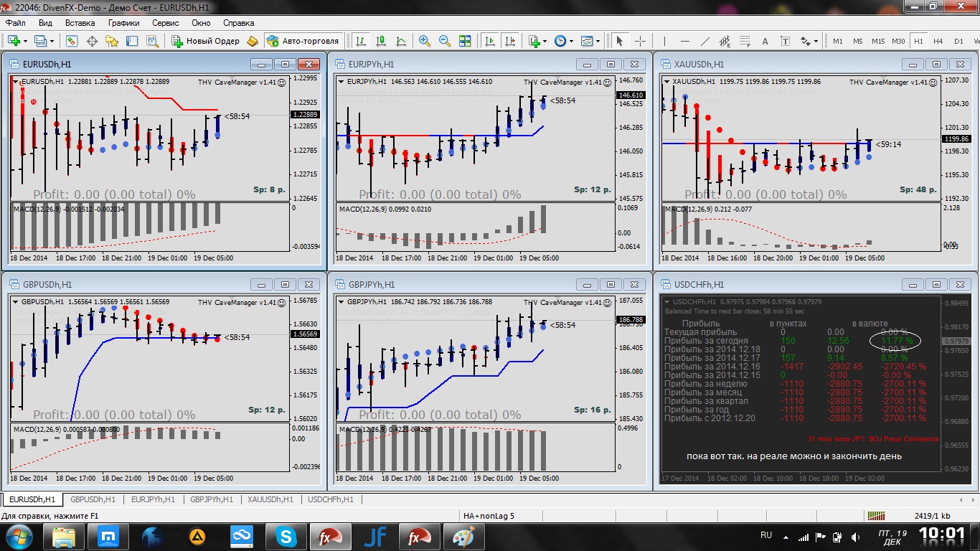Switch to bar chart display
This screenshot has width=980, height=551.
coord(361,41)
